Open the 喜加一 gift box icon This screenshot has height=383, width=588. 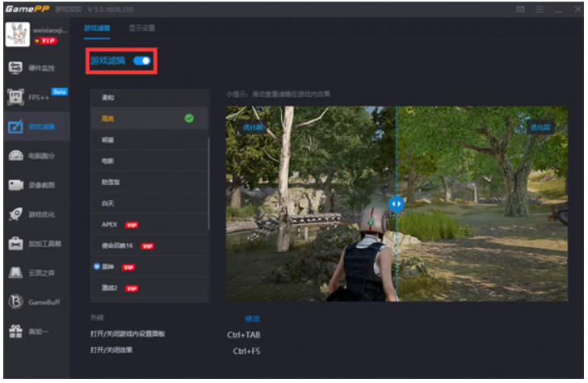(16, 331)
